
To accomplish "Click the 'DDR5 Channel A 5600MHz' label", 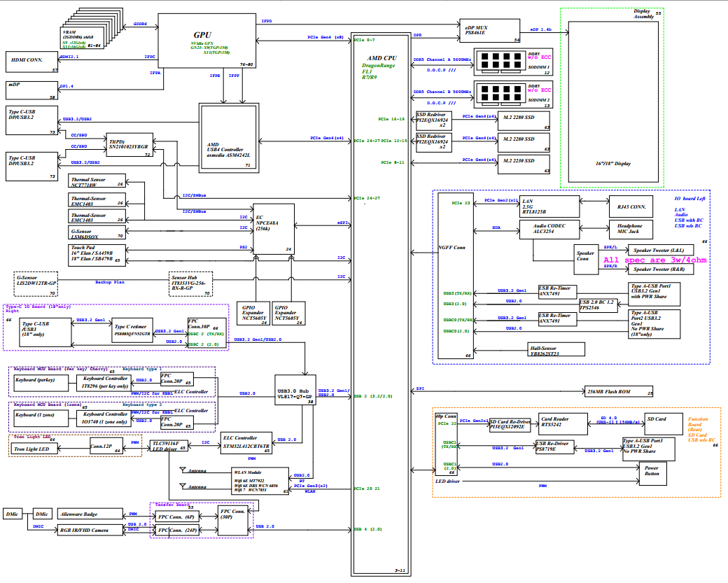I will pos(442,60).
